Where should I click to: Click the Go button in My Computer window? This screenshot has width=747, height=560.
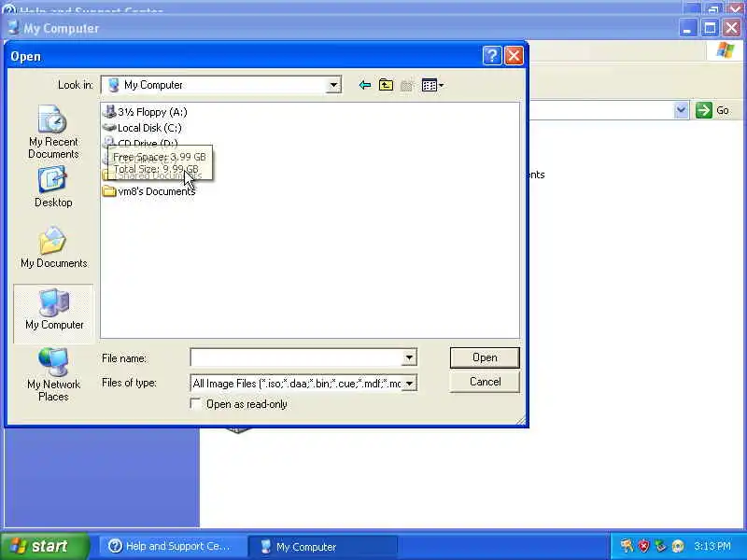(x=712, y=110)
